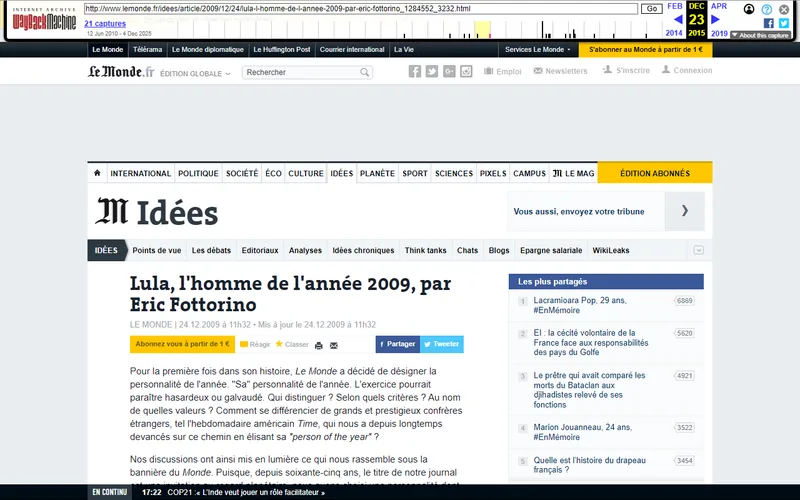Expand more Idées subsections chevron
Viewport: 800px width, 500px height.
coord(698,250)
